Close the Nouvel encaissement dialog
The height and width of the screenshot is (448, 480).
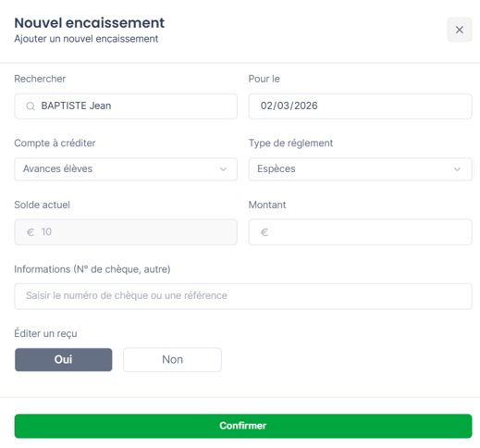459,30
